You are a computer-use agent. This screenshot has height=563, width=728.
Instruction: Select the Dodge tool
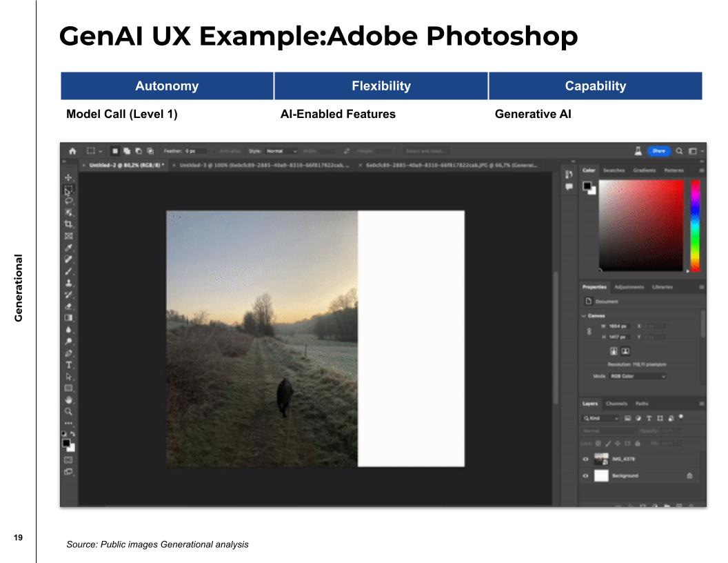[68, 341]
